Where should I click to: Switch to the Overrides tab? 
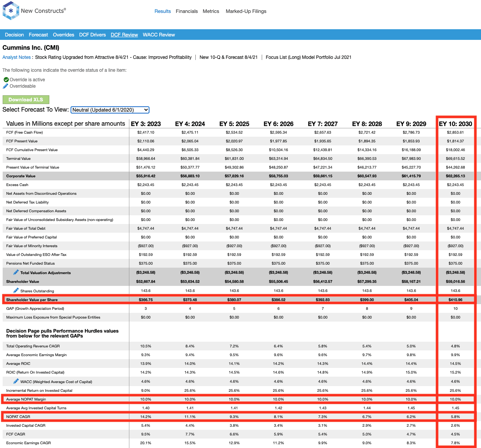[x=63, y=35]
